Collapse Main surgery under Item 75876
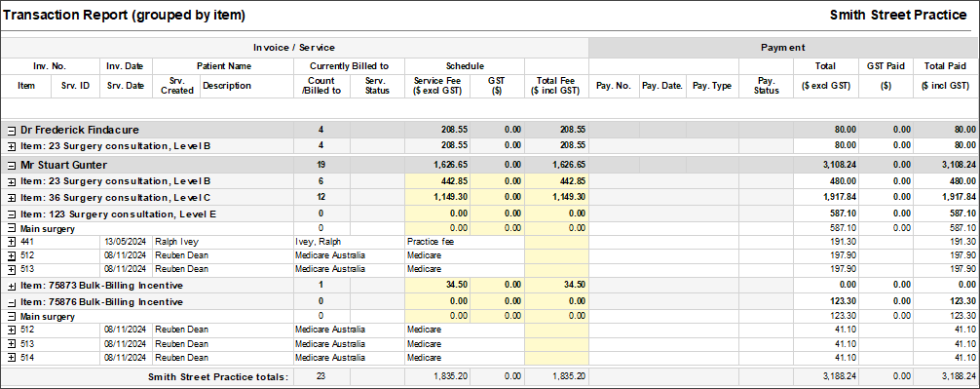This screenshot has height=389, width=980. 11,317
